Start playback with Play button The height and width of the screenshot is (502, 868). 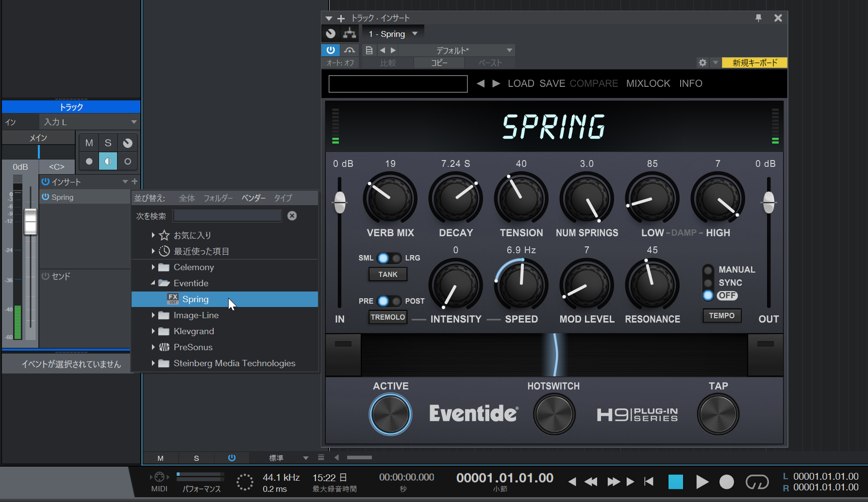pos(701,482)
